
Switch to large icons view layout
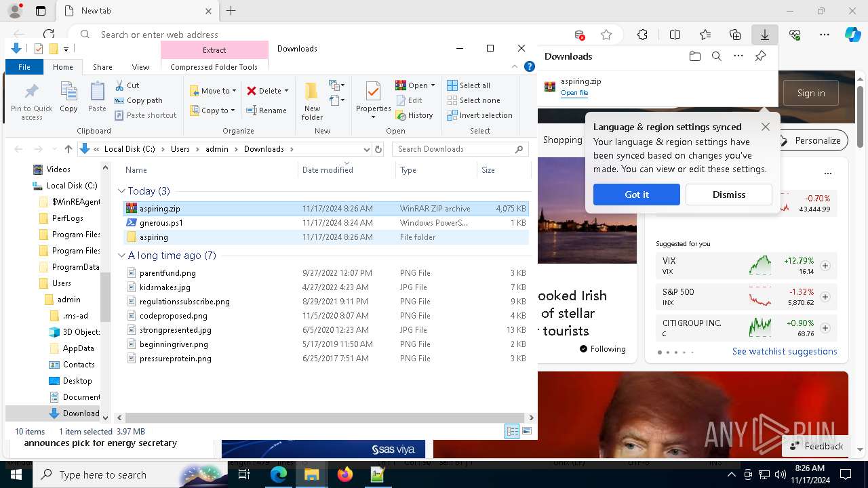[x=527, y=431]
